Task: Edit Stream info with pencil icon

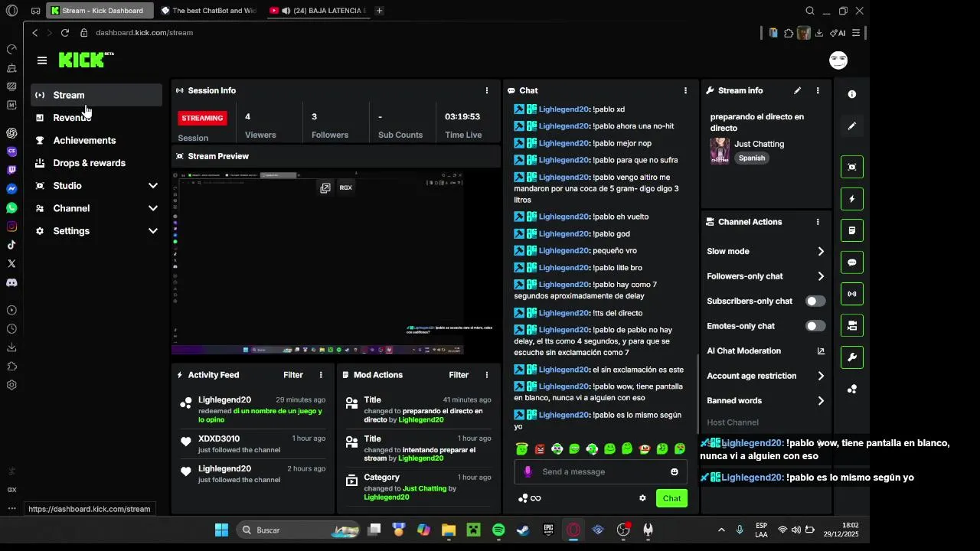Action: (x=797, y=90)
